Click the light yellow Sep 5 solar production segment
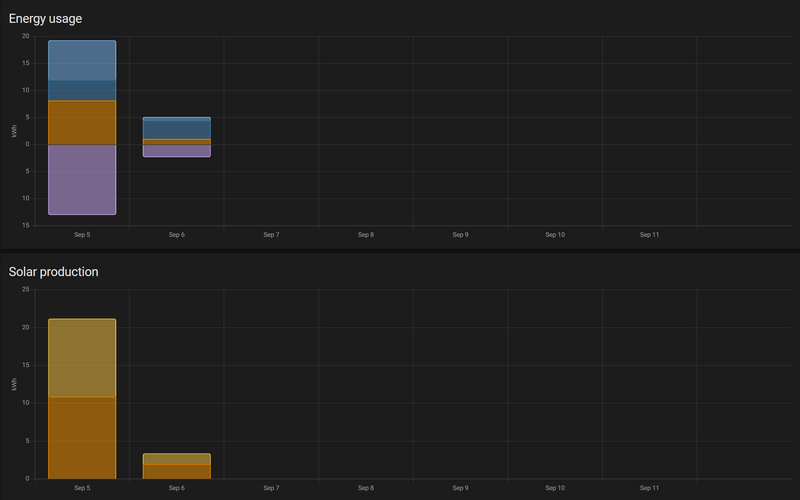The height and width of the screenshot is (500, 800). 82,358
